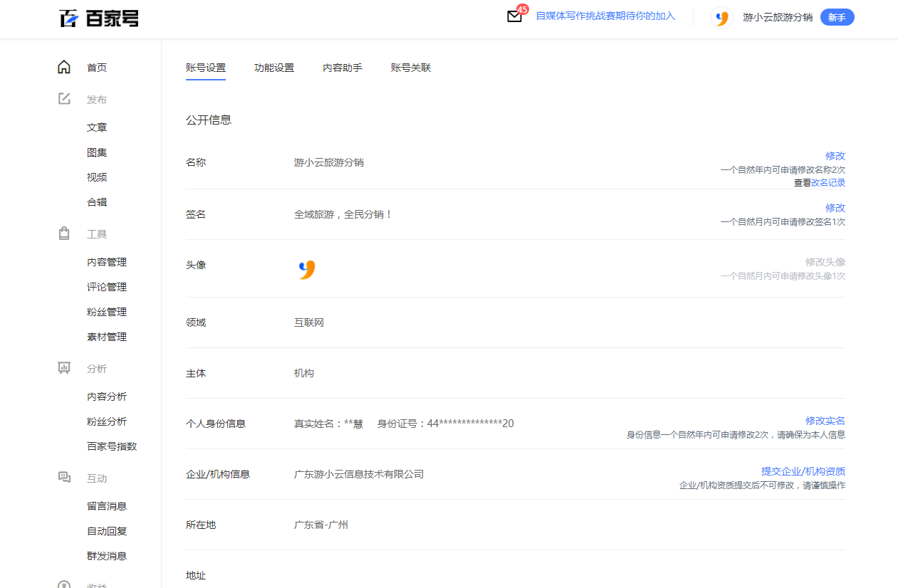Go to 素材管理
The width and height of the screenshot is (898, 588).
coord(107,337)
